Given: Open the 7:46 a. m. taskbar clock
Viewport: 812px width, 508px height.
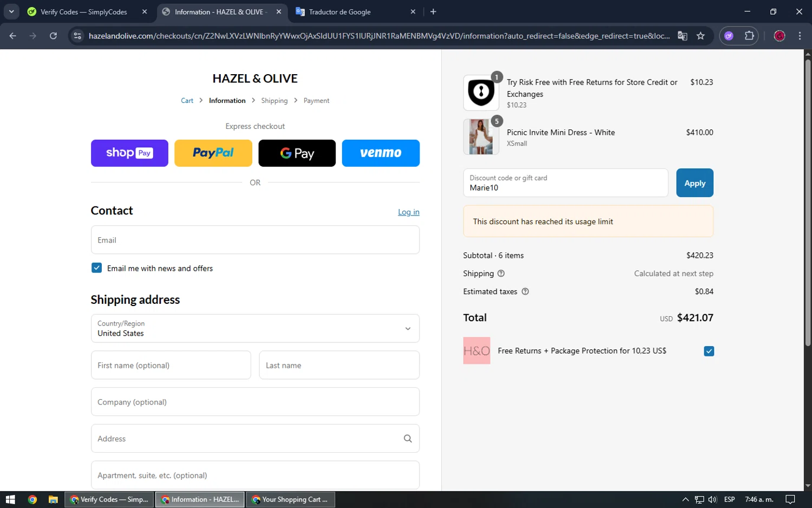Looking at the screenshot, I should (x=759, y=499).
